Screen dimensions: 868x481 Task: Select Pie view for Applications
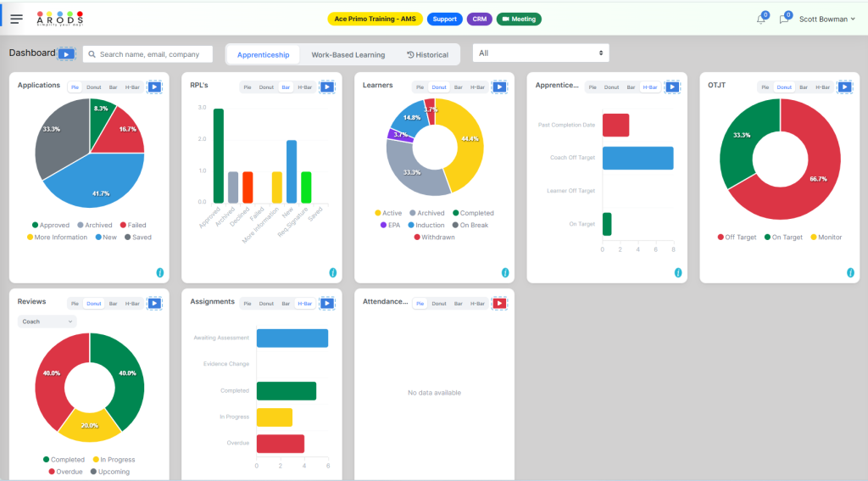75,87
